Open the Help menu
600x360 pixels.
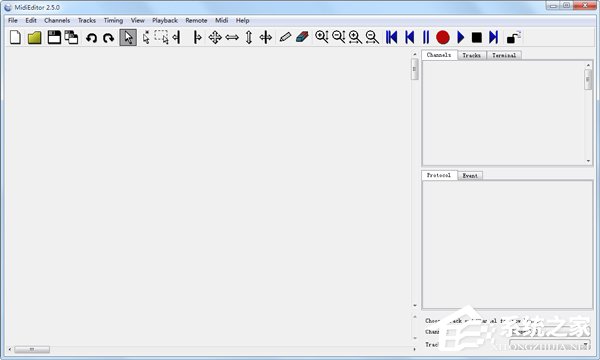click(x=243, y=20)
